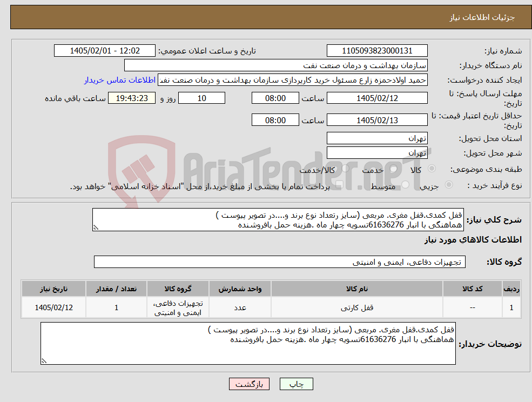Click the item code cell showing --
Screen dimensions: 532x402
472,307
